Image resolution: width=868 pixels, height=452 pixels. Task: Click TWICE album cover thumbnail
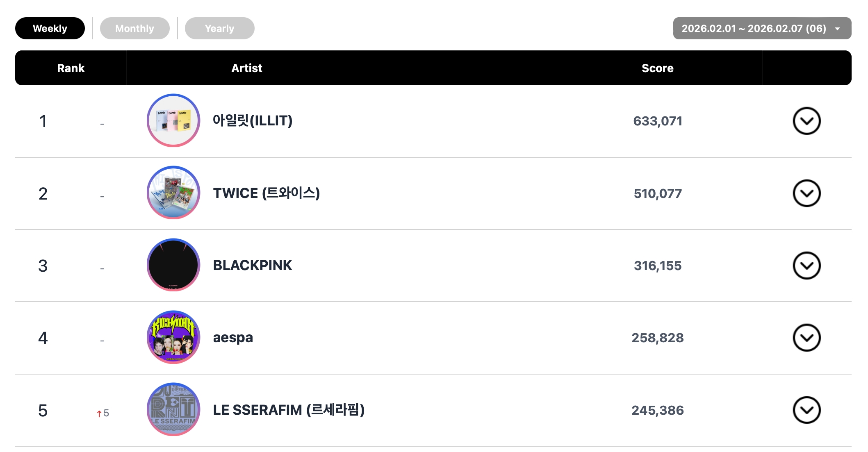point(173,193)
